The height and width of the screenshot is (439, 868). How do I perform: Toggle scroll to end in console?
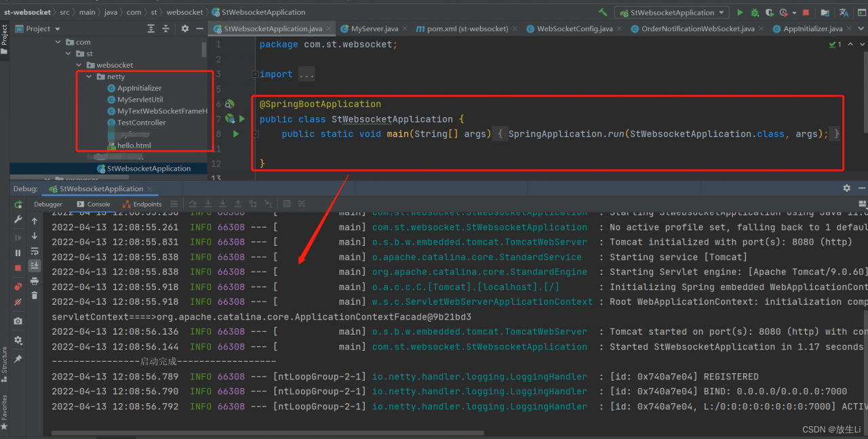point(35,266)
